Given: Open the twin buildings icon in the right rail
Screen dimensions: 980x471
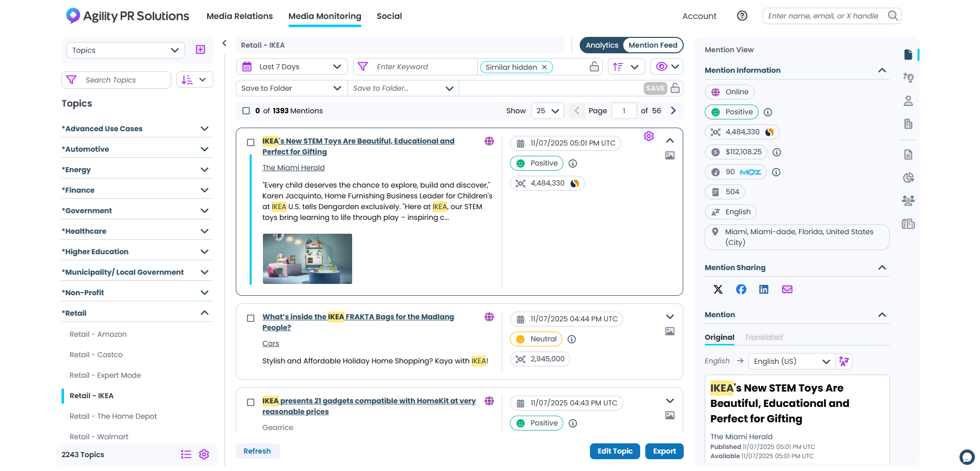Looking at the screenshot, I should tap(908, 224).
